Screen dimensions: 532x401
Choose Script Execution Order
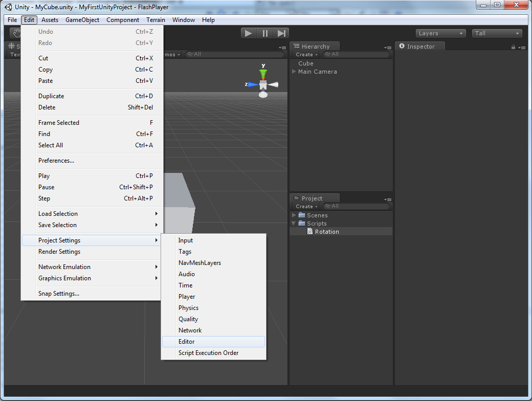tap(213, 353)
